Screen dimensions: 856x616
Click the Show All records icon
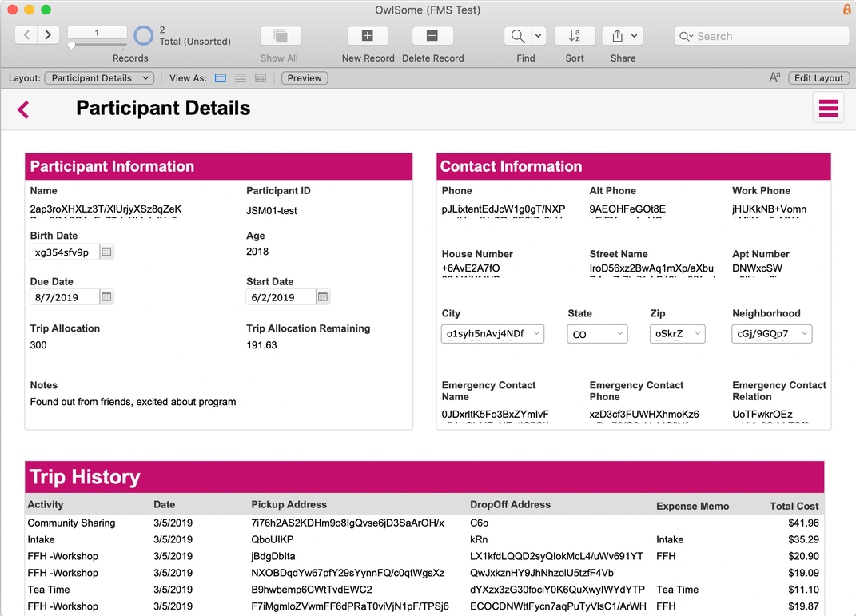click(281, 36)
